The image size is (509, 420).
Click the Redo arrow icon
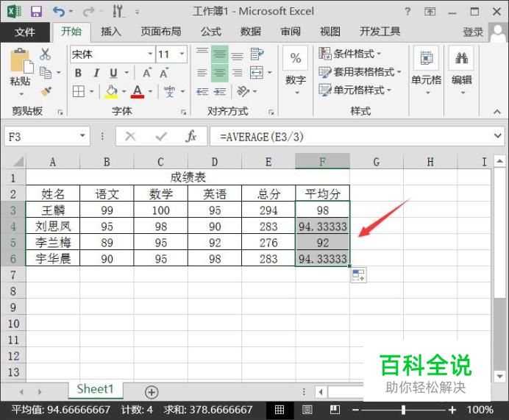tap(88, 12)
